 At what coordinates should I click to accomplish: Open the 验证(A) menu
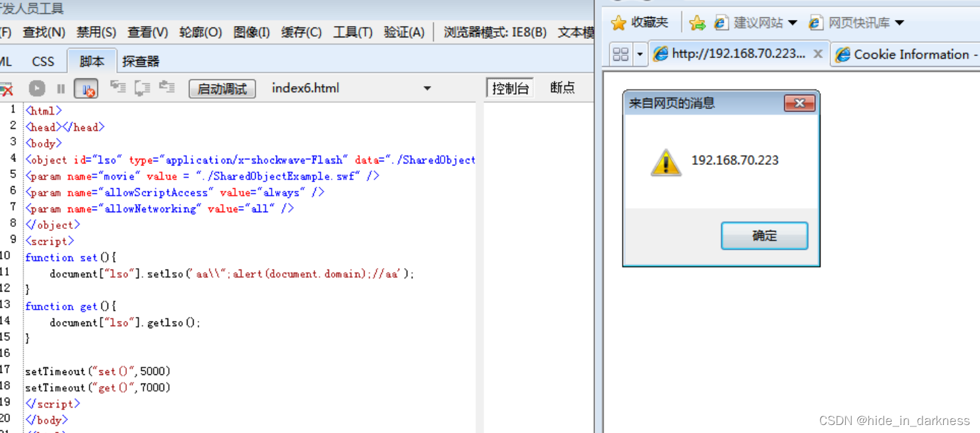(404, 32)
